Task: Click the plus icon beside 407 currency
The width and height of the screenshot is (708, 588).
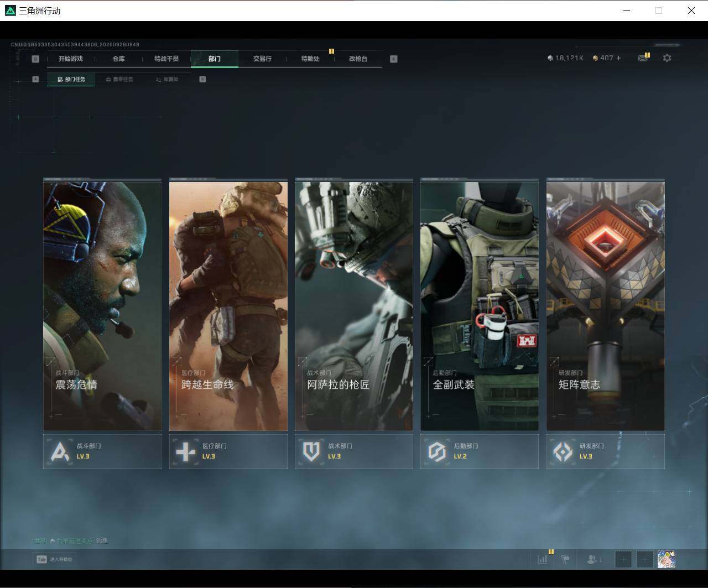Action: [x=618, y=58]
